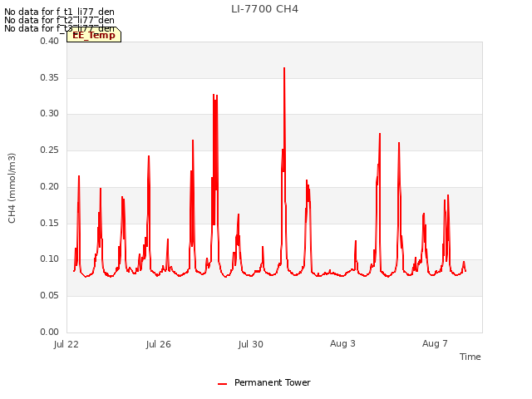Click the 0.10 y-axis tick label
This screenshot has width=532, height=399.
(x=49, y=259)
